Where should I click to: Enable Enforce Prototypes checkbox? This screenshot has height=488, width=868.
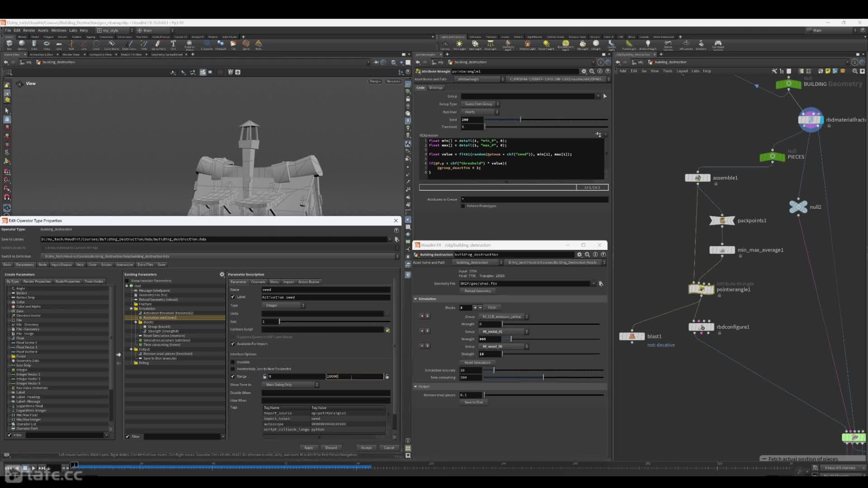click(463, 206)
